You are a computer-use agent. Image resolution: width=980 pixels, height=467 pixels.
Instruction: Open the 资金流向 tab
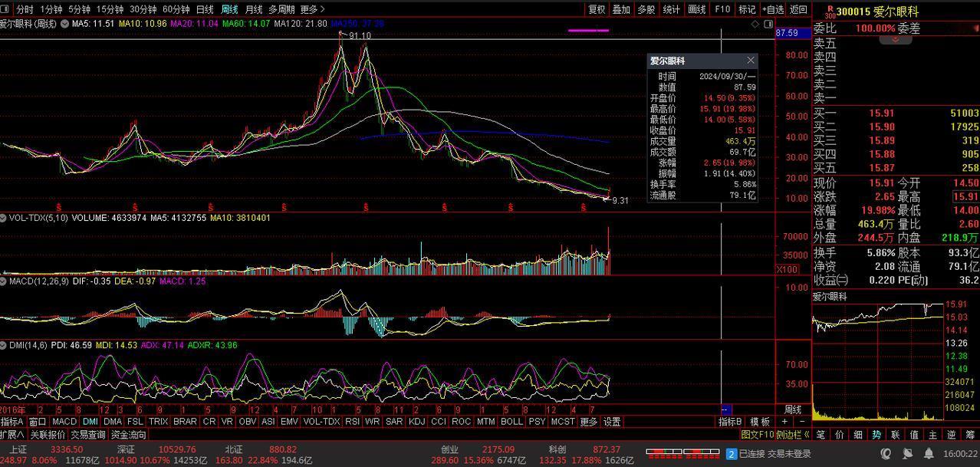pyautogui.click(x=128, y=435)
